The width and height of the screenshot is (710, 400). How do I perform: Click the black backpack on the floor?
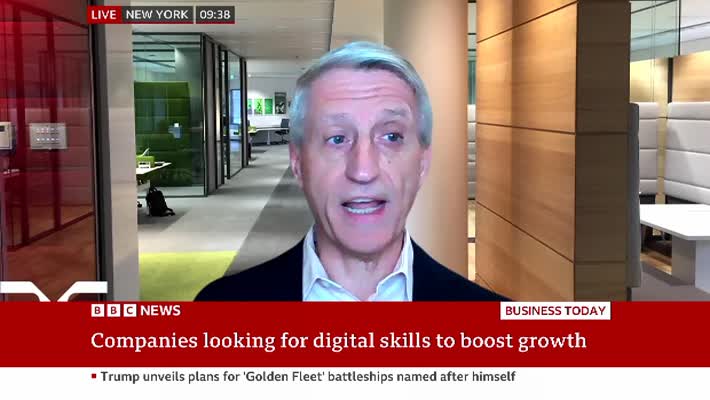[x=158, y=202]
